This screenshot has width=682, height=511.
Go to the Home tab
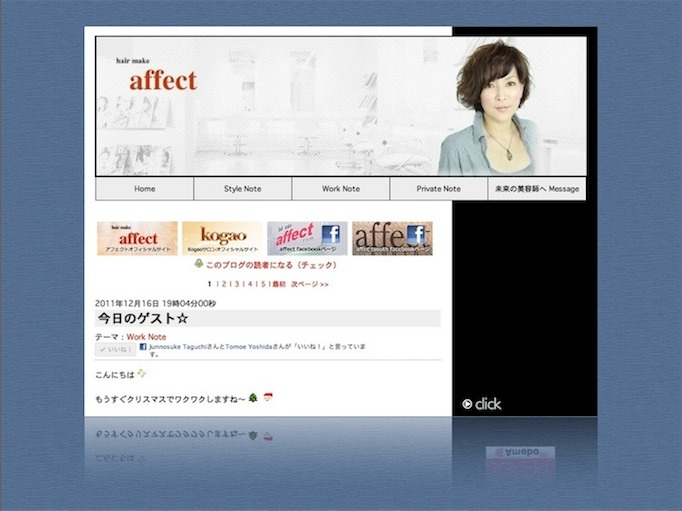145,189
